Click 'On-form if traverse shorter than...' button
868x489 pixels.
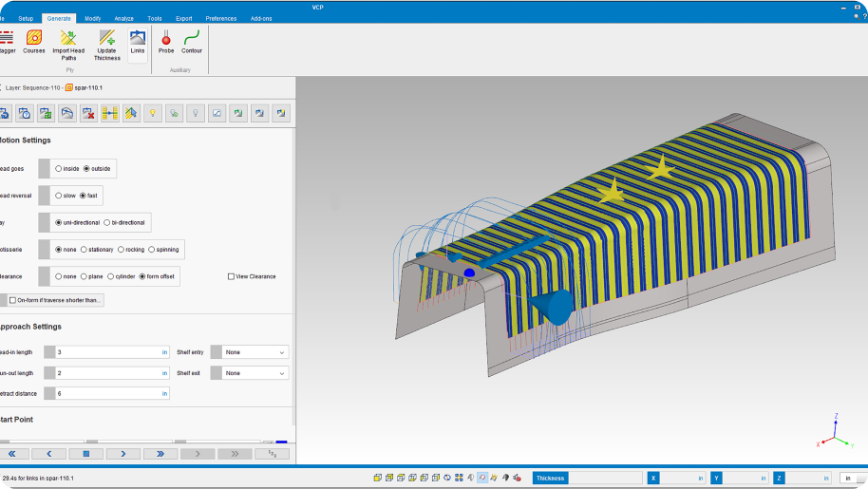coord(55,300)
